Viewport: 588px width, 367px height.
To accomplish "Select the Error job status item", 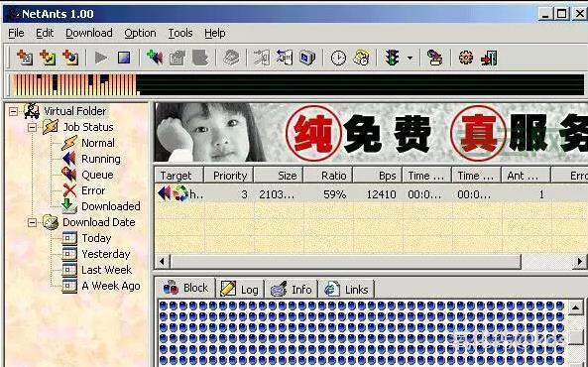I will [93, 190].
